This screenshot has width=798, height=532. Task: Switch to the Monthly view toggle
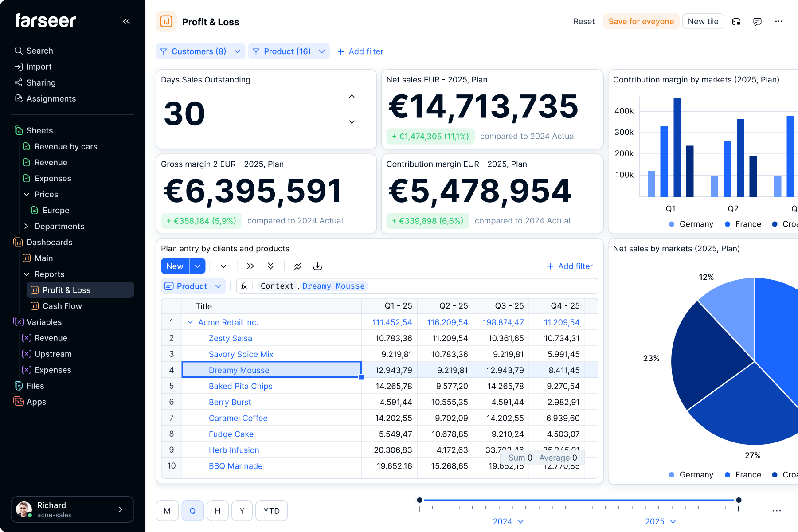[x=167, y=510]
